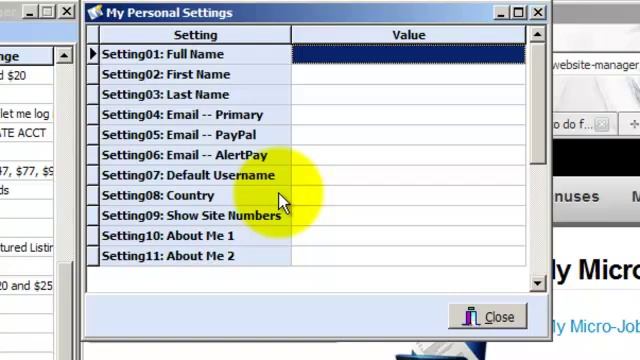Maximize the My Personal Settings window
The height and width of the screenshot is (360, 640).
[519, 13]
